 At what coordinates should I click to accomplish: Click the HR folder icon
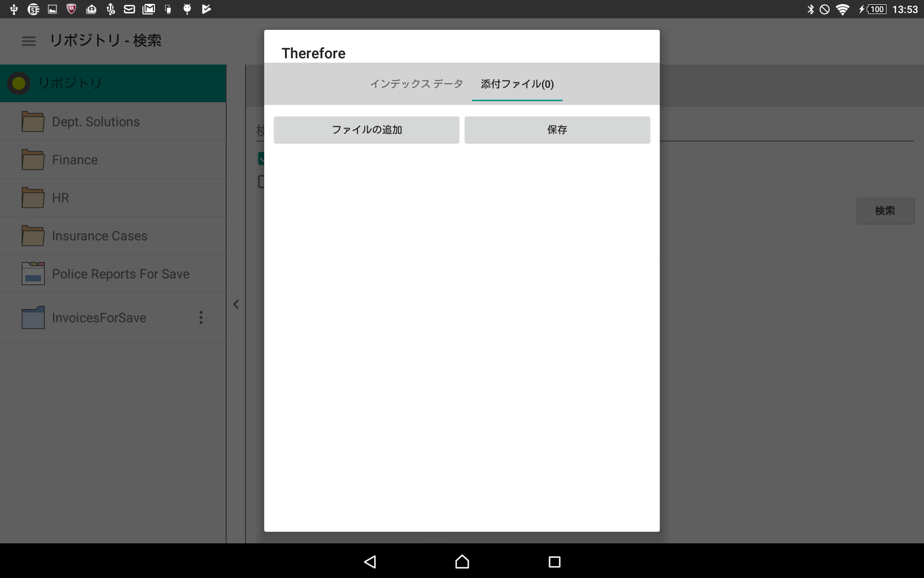point(33,197)
